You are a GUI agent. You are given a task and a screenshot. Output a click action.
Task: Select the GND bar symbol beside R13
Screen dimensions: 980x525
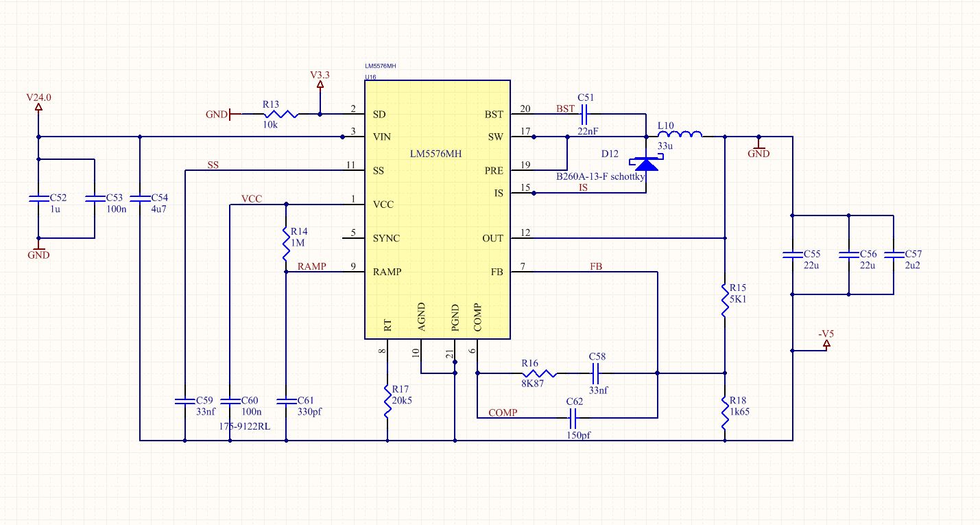tap(230, 114)
